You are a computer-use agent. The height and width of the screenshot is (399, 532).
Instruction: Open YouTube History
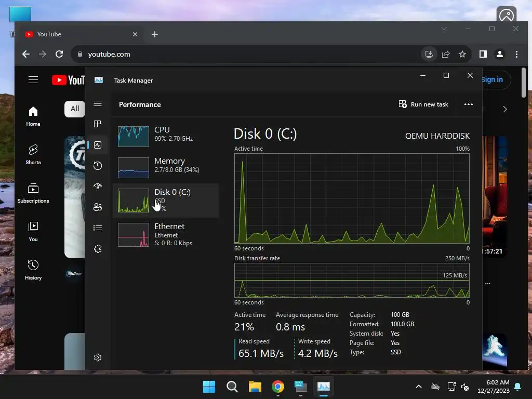click(x=33, y=270)
